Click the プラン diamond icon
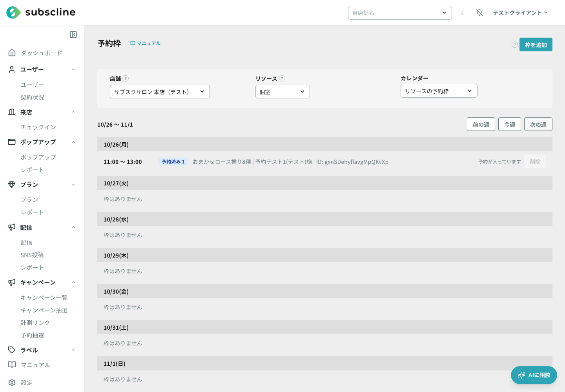Screen dimensions: 565x392 12,185
